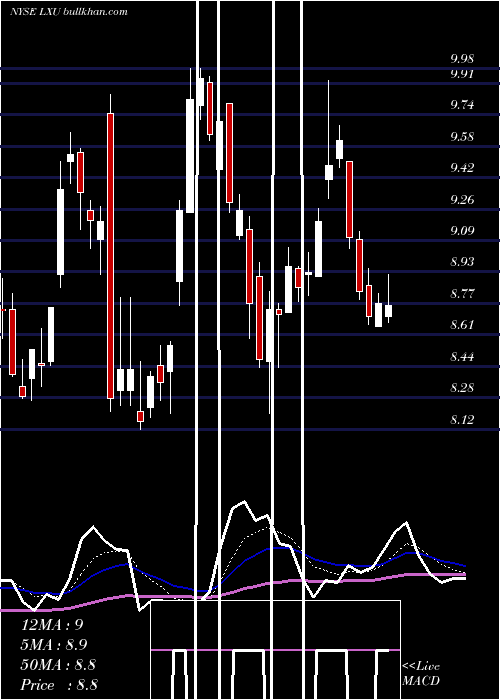
Task: Click the 9.91 price level label
Action: [462, 74]
